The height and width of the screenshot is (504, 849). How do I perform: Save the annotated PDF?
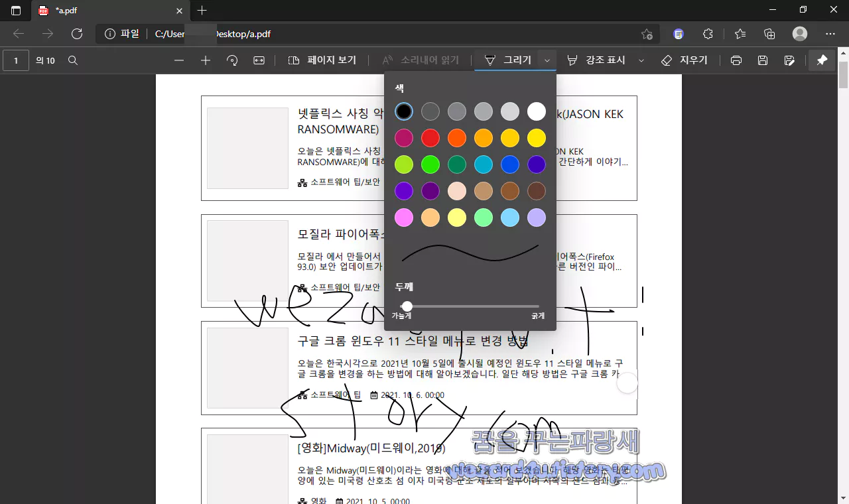(762, 60)
